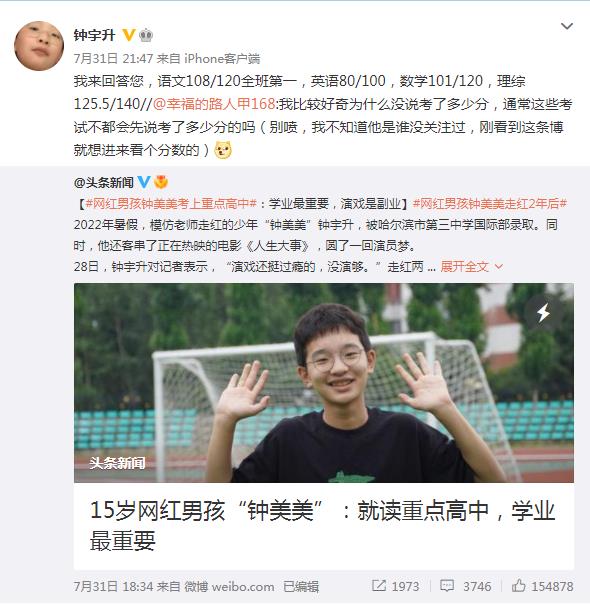This screenshot has width=590, height=604.
Task: Click the crown membership icon
Action: pos(146,35)
